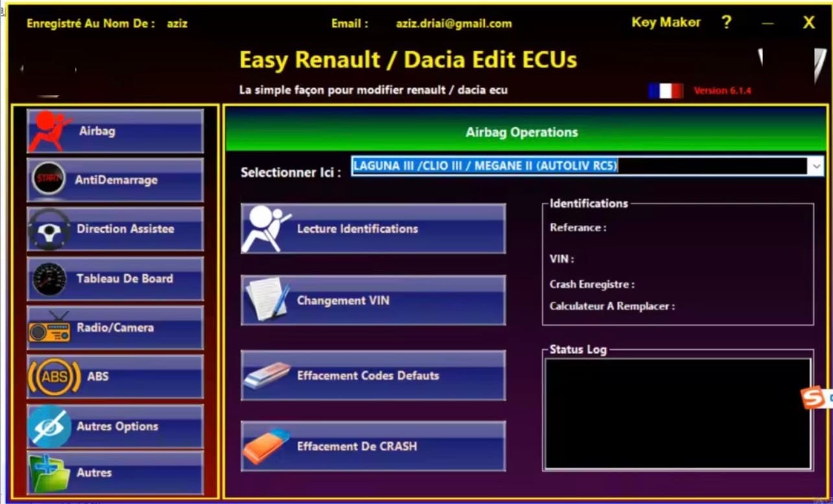Image resolution: width=833 pixels, height=504 pixels.
Task: Click the French flag language icon
Action: (666, 91)
